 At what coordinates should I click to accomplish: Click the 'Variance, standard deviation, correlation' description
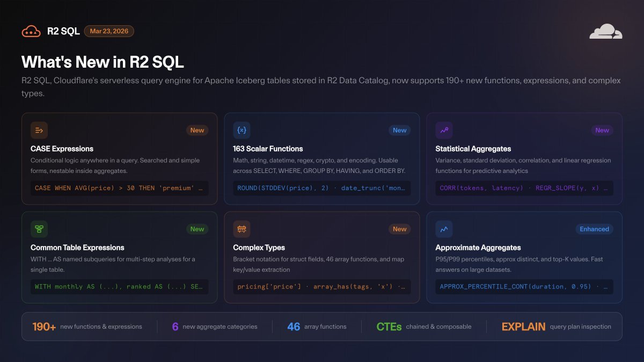tap(523, 165)
